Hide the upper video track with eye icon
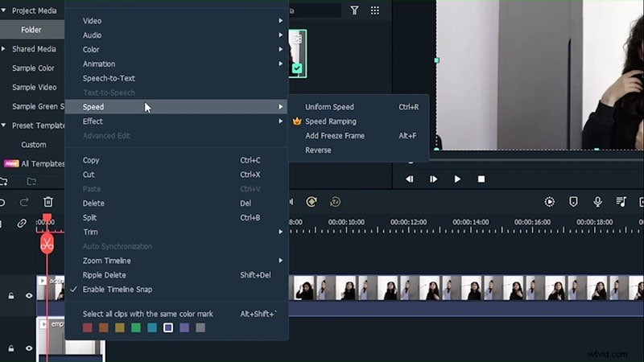644x362 pixels. coord(29,295)
